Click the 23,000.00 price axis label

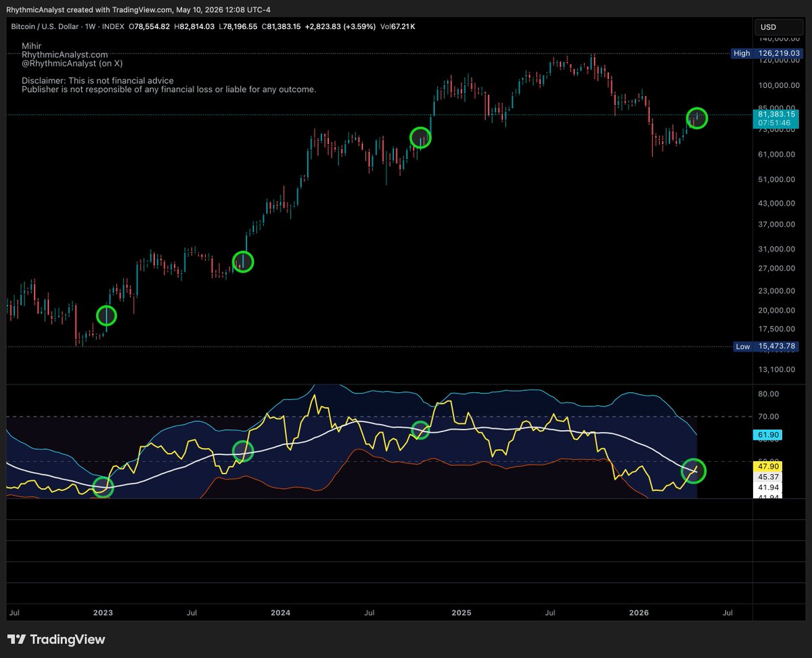coord(778,291)
